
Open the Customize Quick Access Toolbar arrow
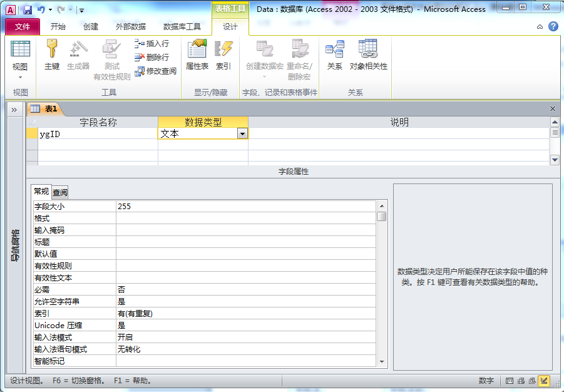coord(81,11)
